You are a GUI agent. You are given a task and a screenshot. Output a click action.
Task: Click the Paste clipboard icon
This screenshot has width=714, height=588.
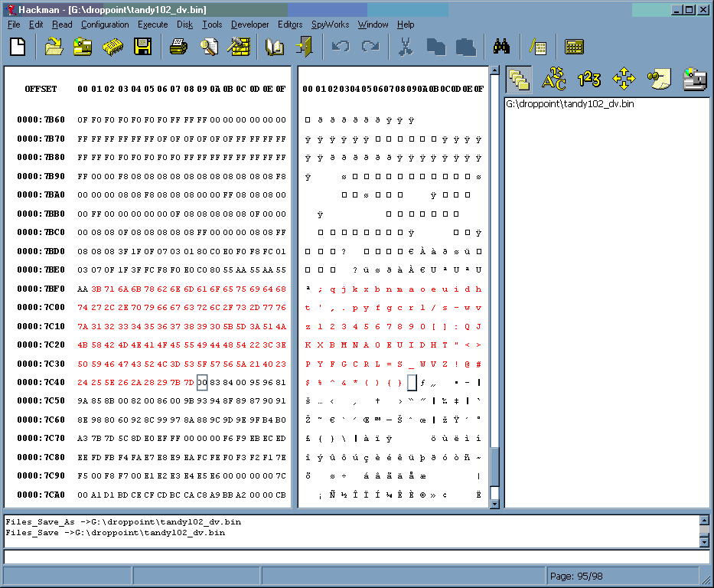click(466, 47)
